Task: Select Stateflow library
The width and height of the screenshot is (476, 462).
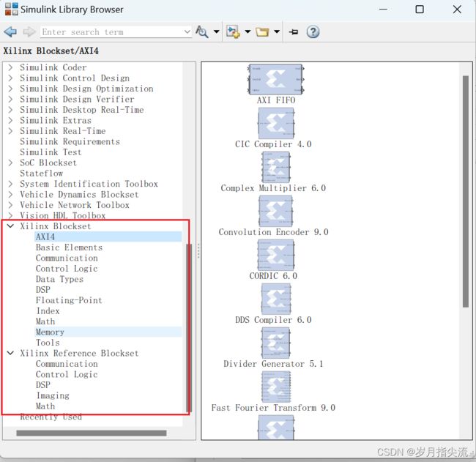Action: point(42,174)
